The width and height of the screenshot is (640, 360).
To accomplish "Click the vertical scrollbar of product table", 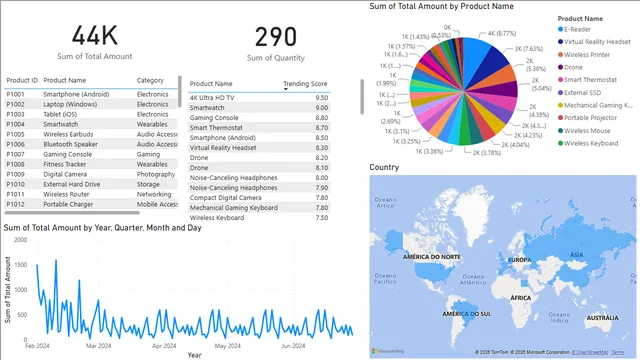I will point(180,92).
